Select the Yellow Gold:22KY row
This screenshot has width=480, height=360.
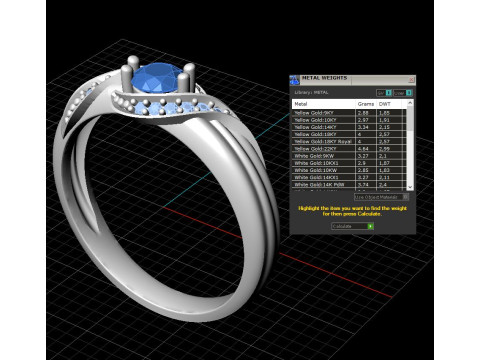349,149
